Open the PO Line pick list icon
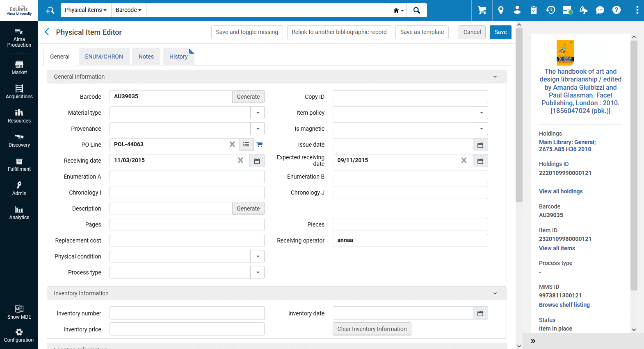Screen dimensions: 644x349 tap(246, 145)
